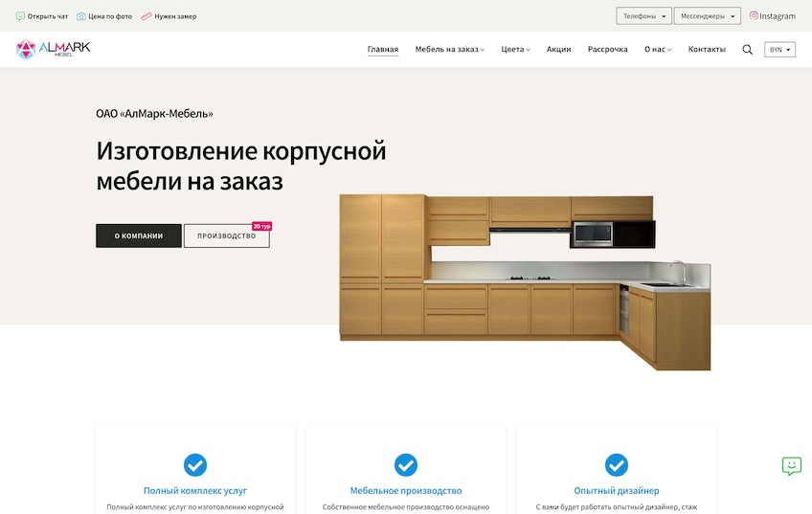Click the checkmark icon above Полный комплекс услуг
812x514 pixels.
tap(195, 465)
